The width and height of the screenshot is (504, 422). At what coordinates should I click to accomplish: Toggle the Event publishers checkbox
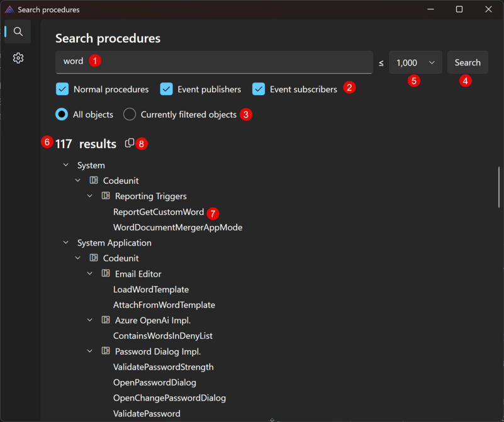[x=166, y=89]
